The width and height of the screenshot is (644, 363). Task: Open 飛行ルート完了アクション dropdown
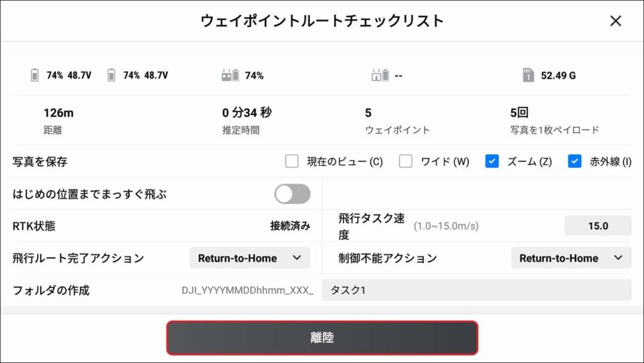(250, 258)
